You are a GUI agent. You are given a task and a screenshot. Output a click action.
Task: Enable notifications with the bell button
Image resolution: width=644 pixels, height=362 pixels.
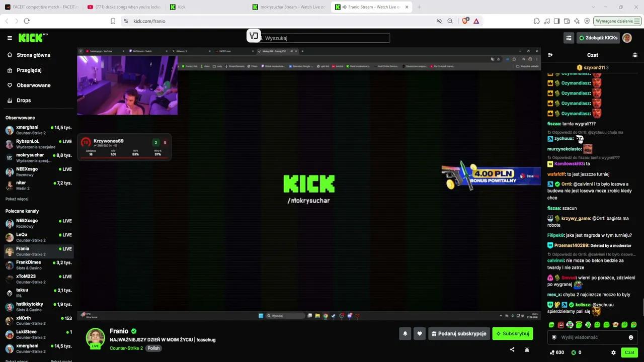405,333
